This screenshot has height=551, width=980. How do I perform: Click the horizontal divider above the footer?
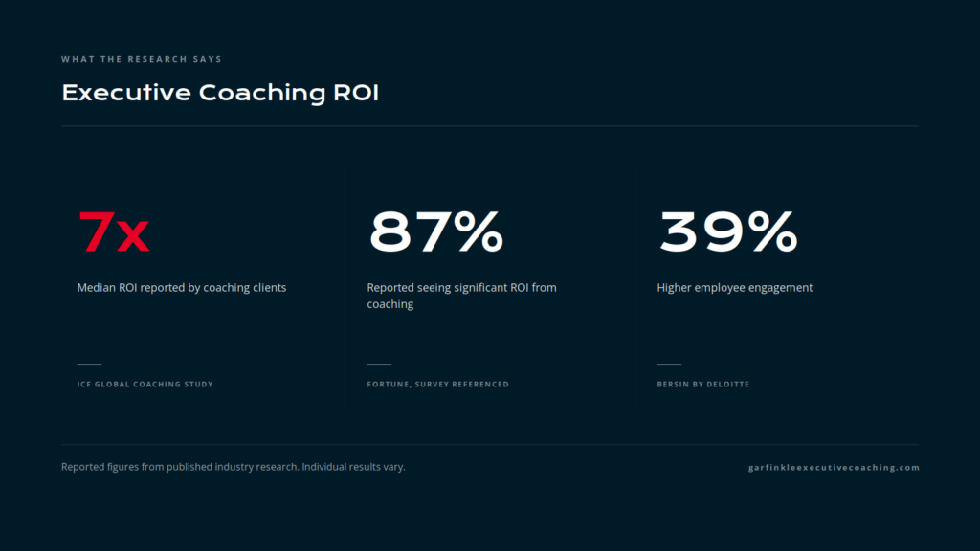point(490,444)
